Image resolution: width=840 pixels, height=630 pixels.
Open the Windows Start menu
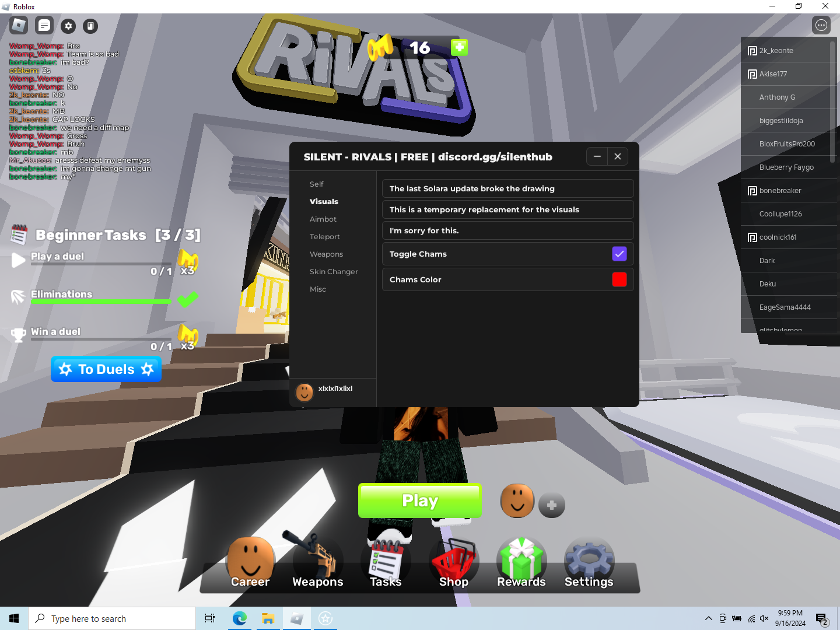pyautogui.click(x=14, y=618)
